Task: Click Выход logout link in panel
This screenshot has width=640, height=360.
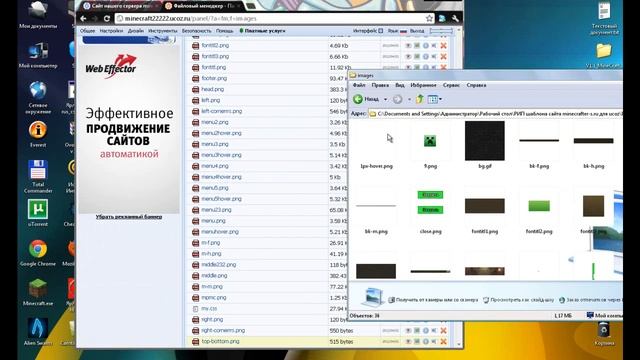Action: tap(417, 31)
